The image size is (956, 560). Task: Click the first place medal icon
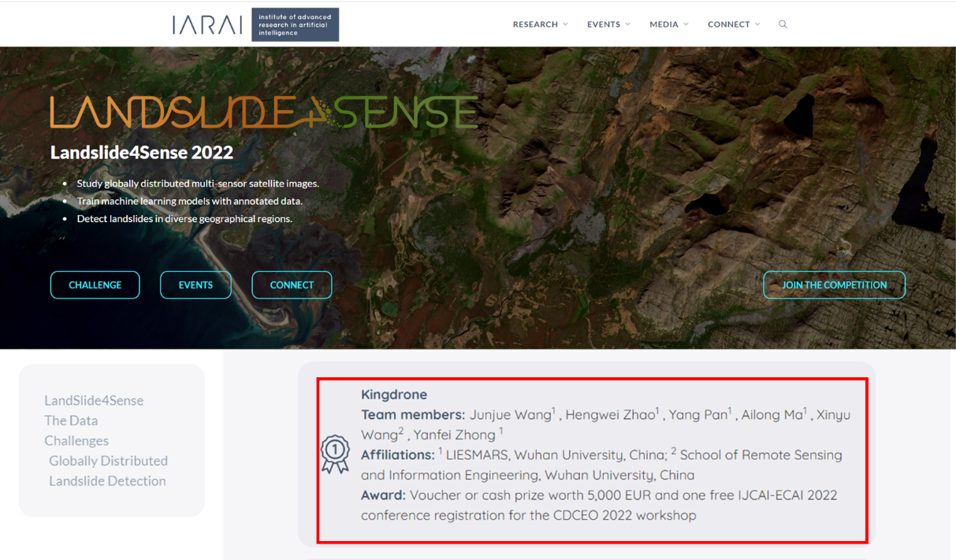(x=335, y=454)
